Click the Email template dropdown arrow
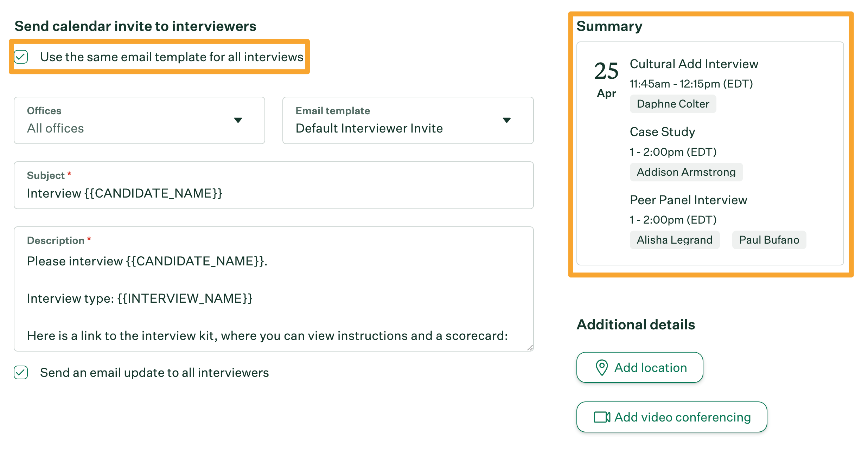The height and width of the screenshot is (457, 868). [506, 120]
